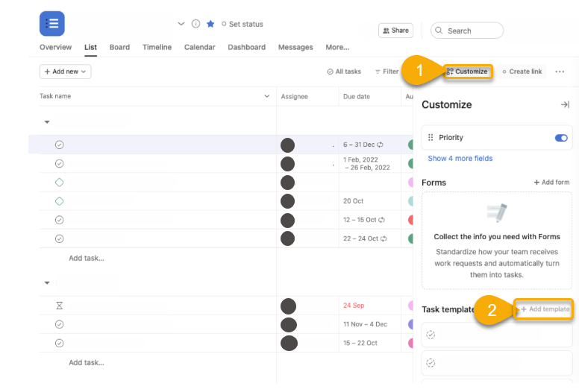Click the blue project list icon
This screenshot has height=392, width=579.
[x=52, y=24]
